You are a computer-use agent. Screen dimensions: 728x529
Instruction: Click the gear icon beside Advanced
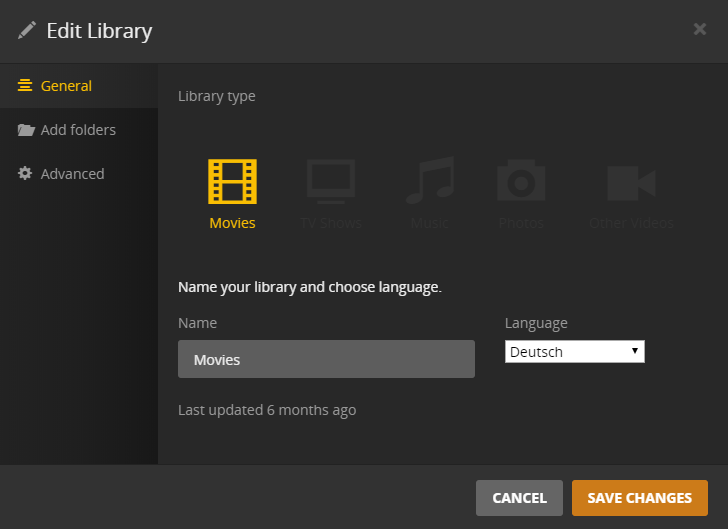click(x=25, y=174)
